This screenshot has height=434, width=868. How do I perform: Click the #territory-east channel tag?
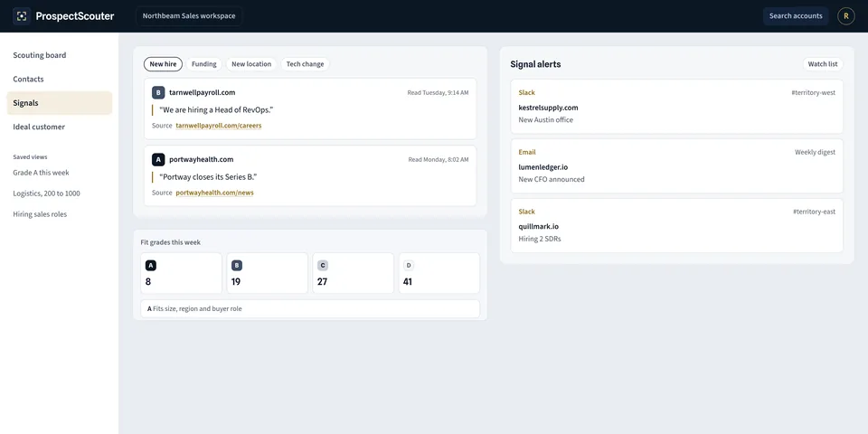[x=814, y=212]
